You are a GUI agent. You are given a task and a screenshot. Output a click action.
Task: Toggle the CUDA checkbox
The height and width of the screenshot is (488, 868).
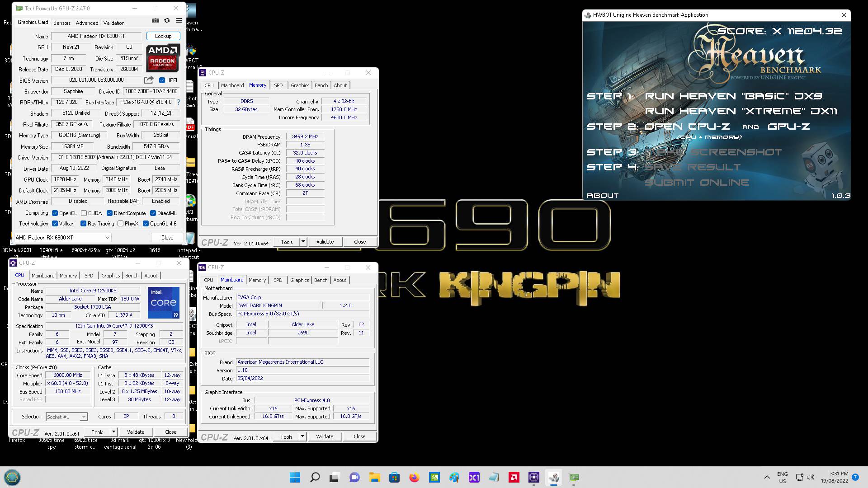84,213
